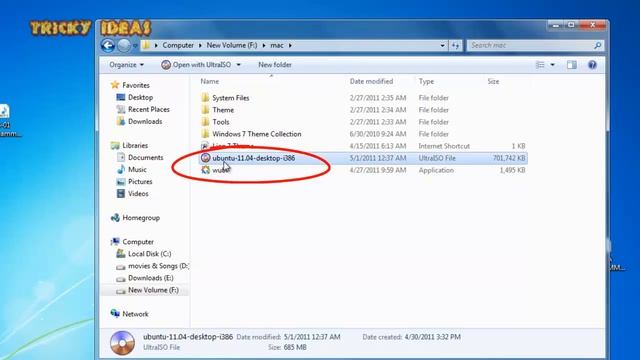Click the Network icon in sidebar

(x=115, y=314)
